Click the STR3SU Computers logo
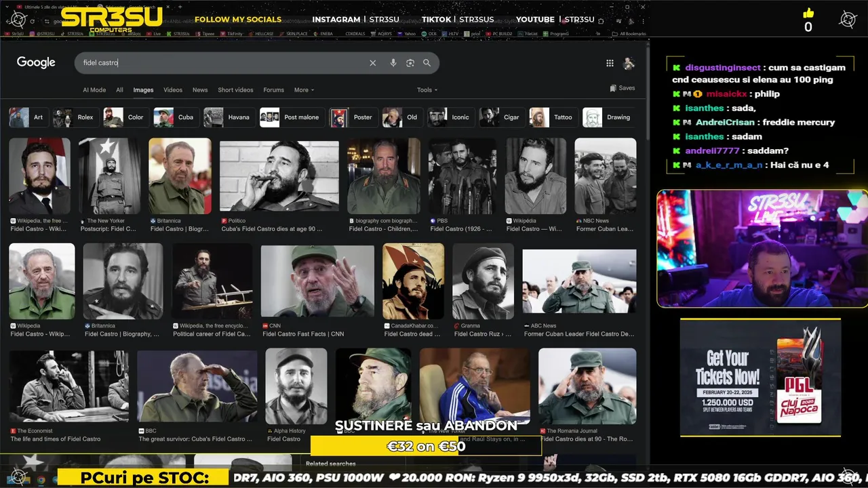 coord(111,19)
